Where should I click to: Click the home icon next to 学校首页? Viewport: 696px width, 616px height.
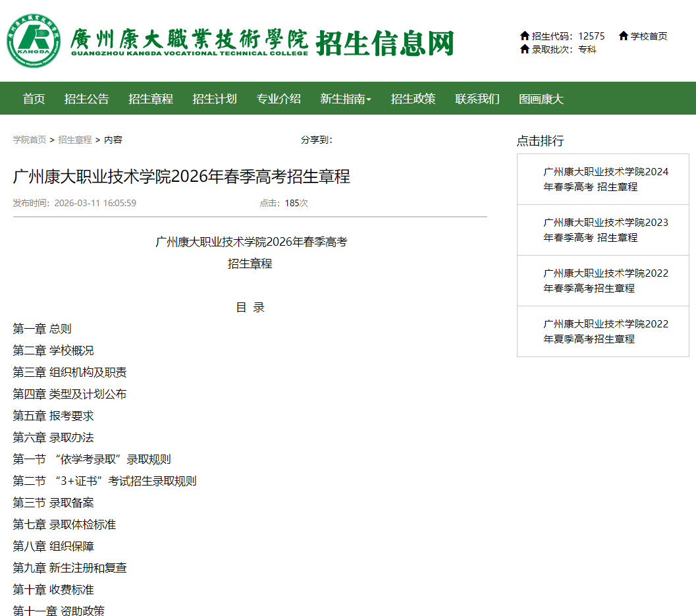[623, 36]
